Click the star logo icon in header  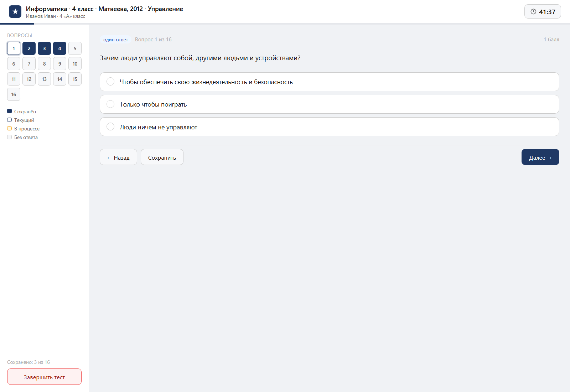click(15, 12)
